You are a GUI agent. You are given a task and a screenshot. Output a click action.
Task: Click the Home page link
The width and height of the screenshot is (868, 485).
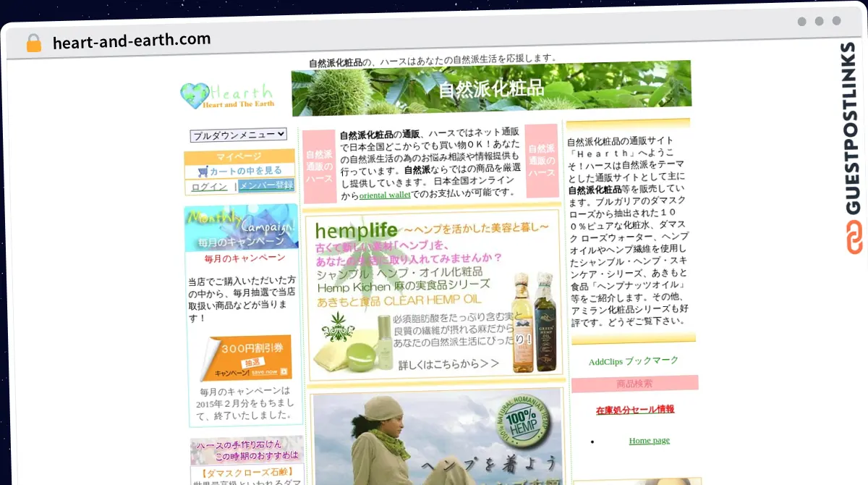pos(649,440)
